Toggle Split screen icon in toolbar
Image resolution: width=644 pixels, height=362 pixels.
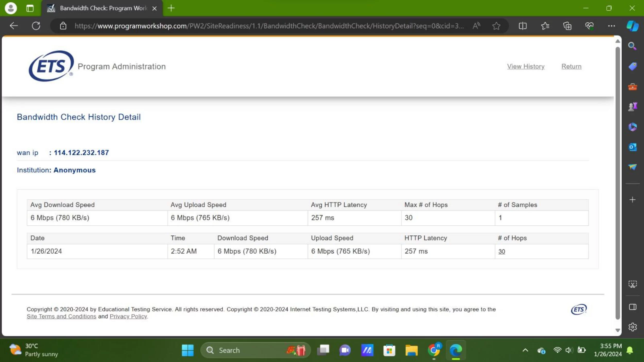522,26
